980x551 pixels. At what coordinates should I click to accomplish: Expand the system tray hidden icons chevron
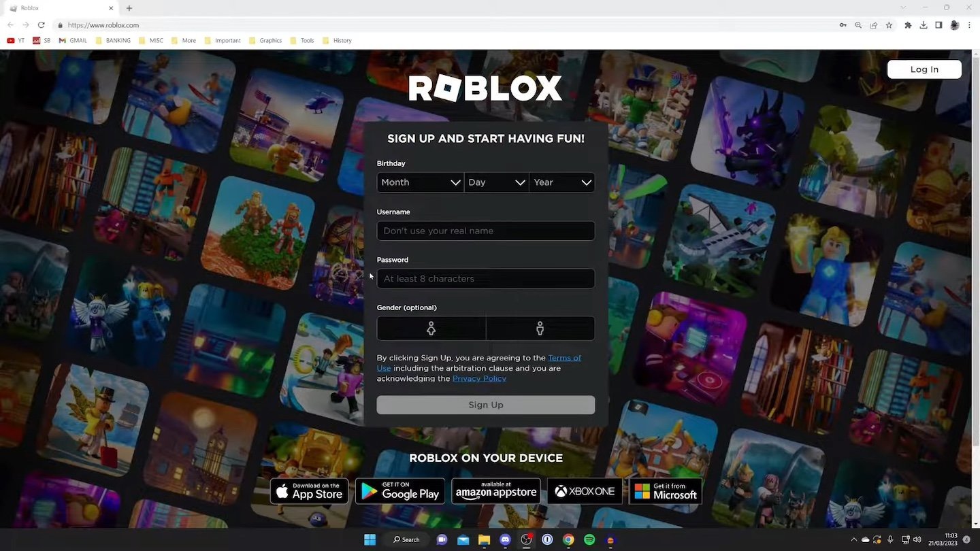[x=854, y=539]
